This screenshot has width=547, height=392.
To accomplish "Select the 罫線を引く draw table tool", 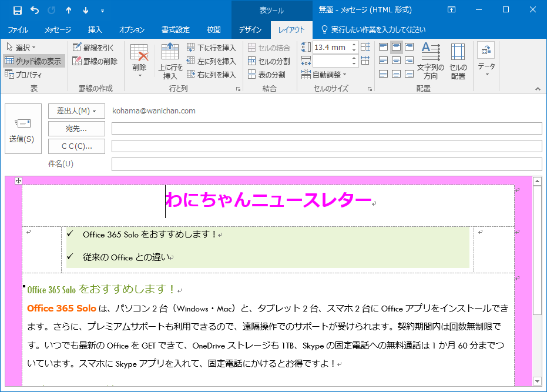I will (93, 48).
